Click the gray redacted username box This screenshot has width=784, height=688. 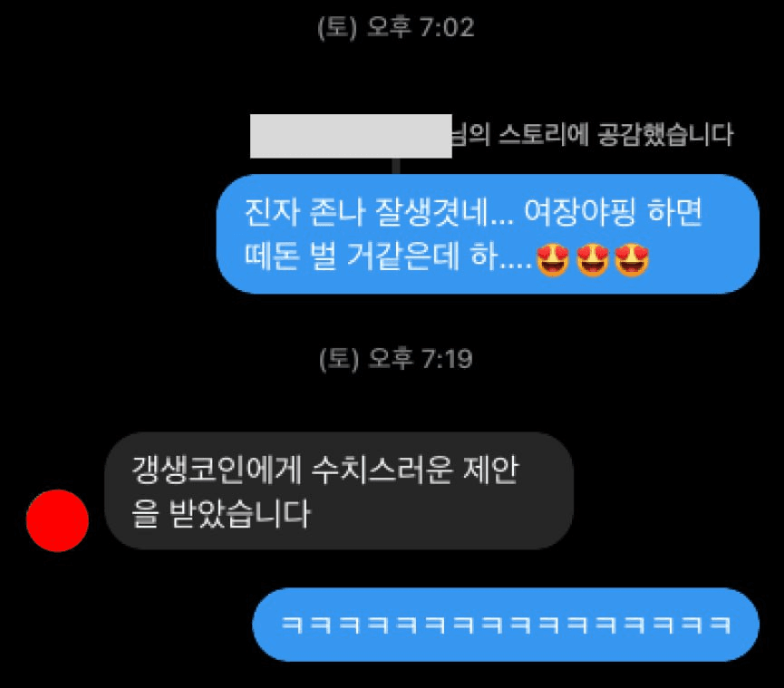coord(351,136)
